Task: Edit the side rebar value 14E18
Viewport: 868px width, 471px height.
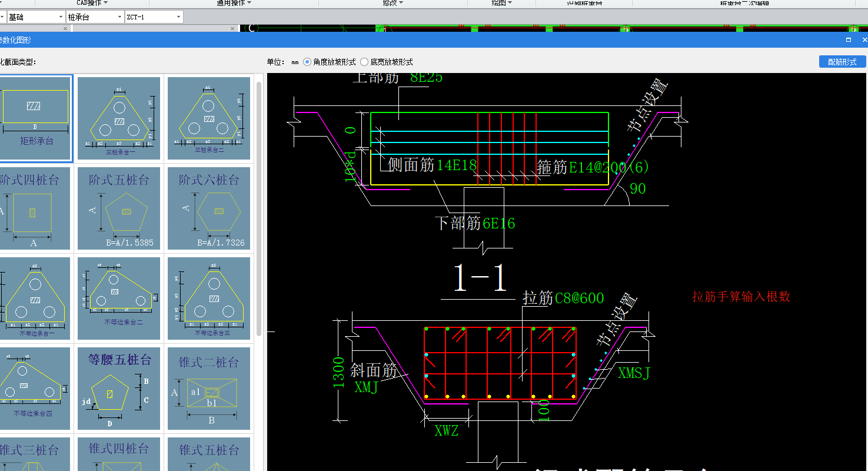Action: pos(456,165)
